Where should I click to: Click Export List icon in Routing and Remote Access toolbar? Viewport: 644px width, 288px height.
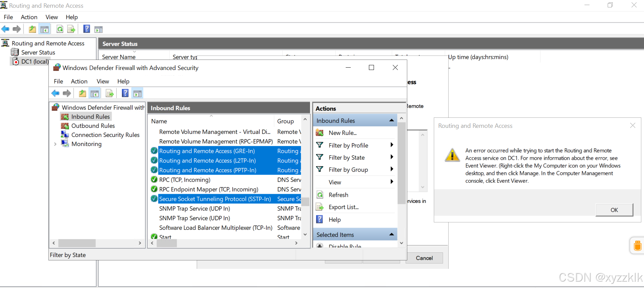tap(71, 29)
